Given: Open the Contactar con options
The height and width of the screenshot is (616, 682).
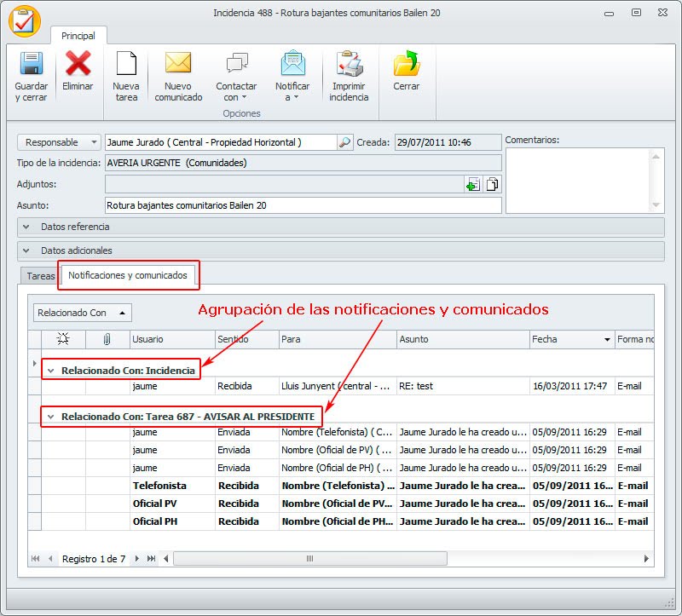Looking at the screenshot, I should click(236, 77).
